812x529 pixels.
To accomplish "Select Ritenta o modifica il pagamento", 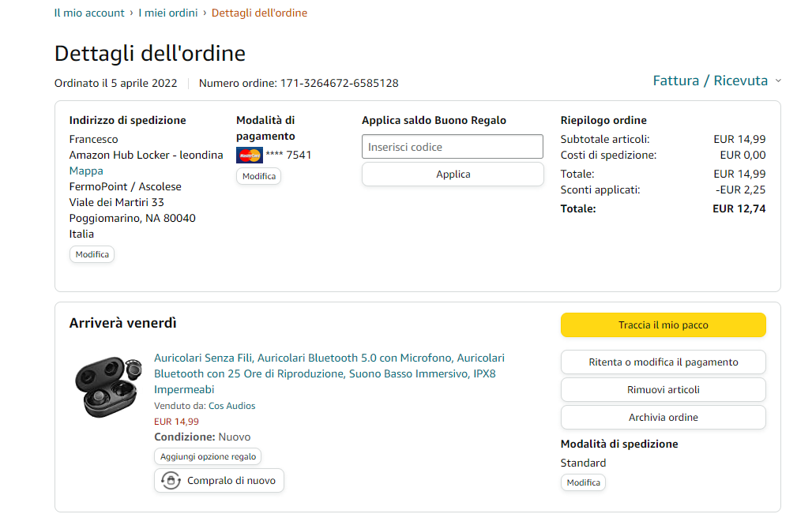I will coord(663,362).
